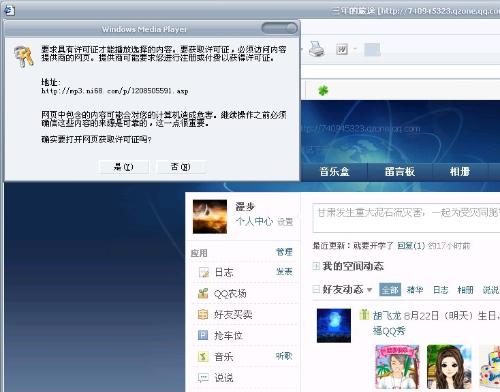The height and width of the screenshot is (392, 500).
Task: Open the 好友买卖 app link
Action: [233, 314]
